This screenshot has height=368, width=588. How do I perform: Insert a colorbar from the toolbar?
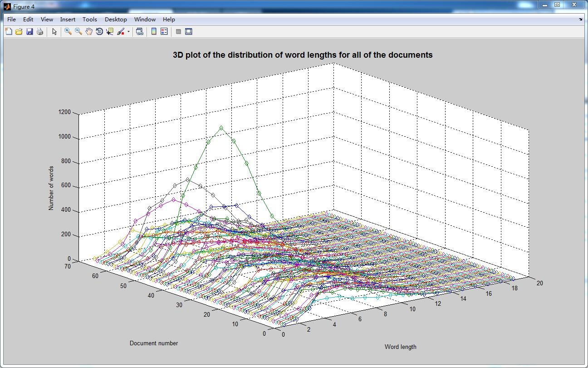[154, 31]
